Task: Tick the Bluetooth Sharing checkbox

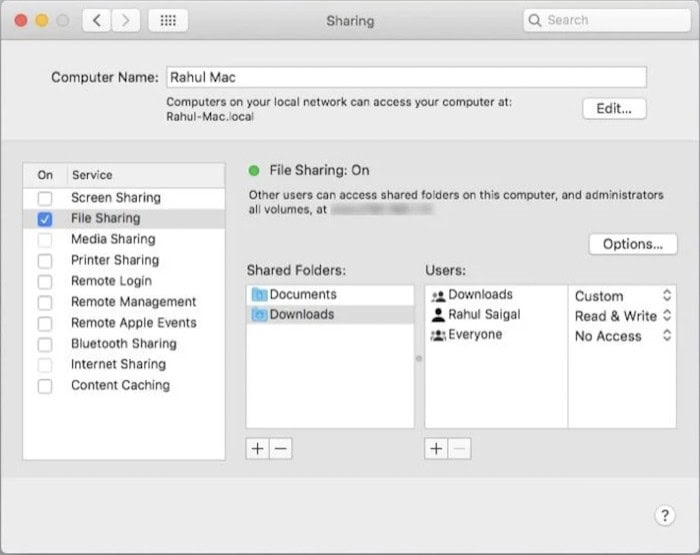Action: pyautogui.click(x=45, y=344)
